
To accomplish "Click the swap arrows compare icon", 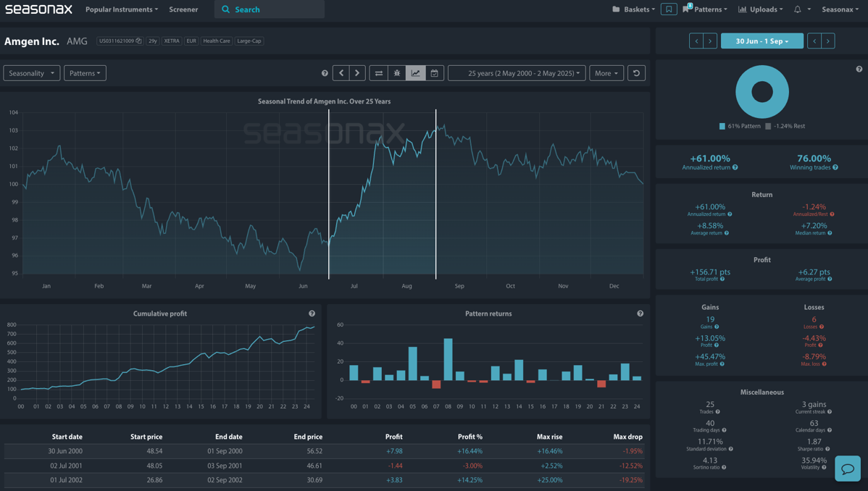I will [379, 73].
